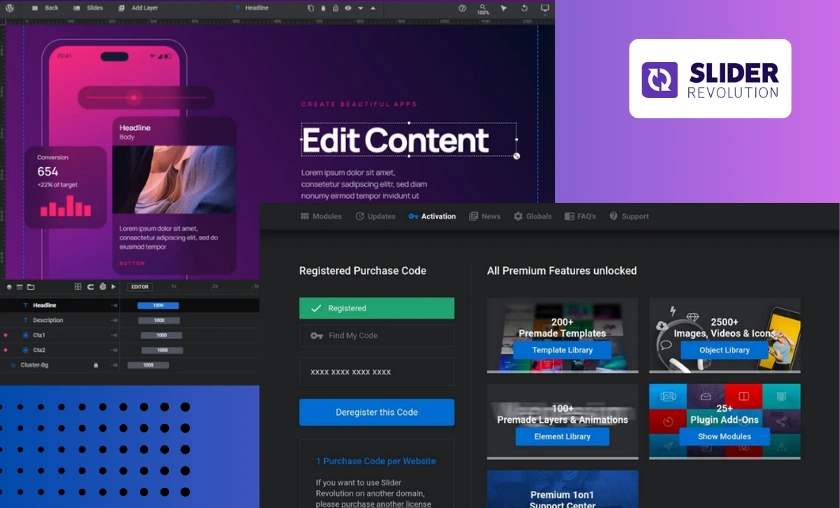Lock the layer via toolbar padlock icon

tap(335, 8)
